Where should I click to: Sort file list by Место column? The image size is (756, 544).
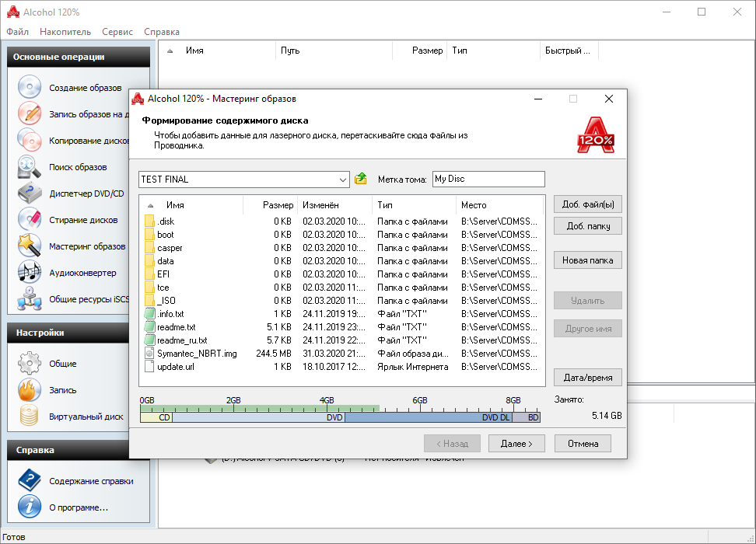point(499,205)
